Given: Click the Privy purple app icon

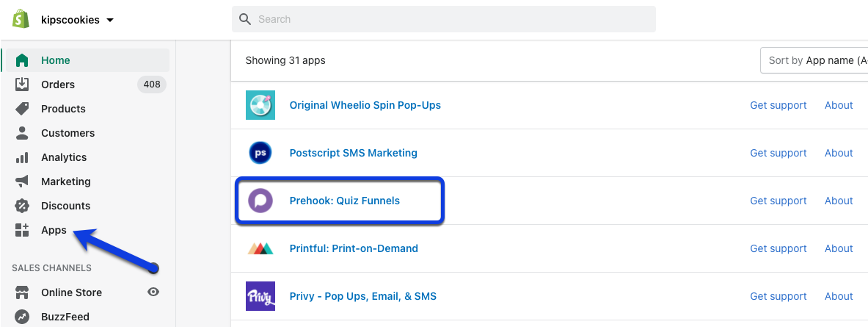Looking at the screenshot, I should pos(260,296).
